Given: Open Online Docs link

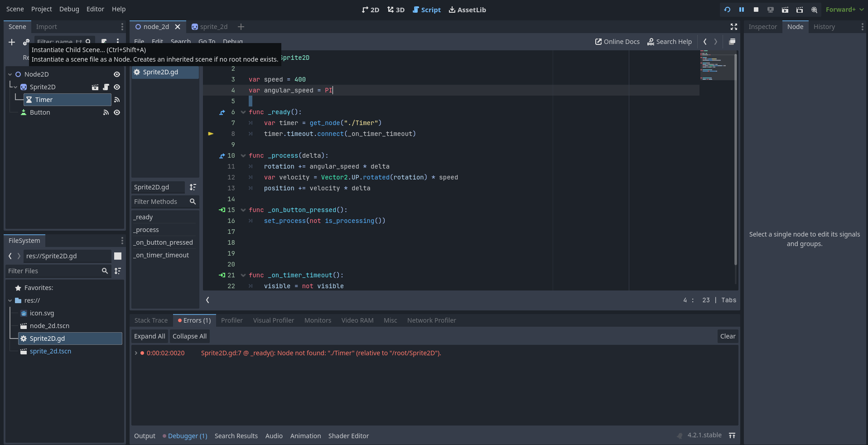Looking at the screenshot, I should click(617, 42).
